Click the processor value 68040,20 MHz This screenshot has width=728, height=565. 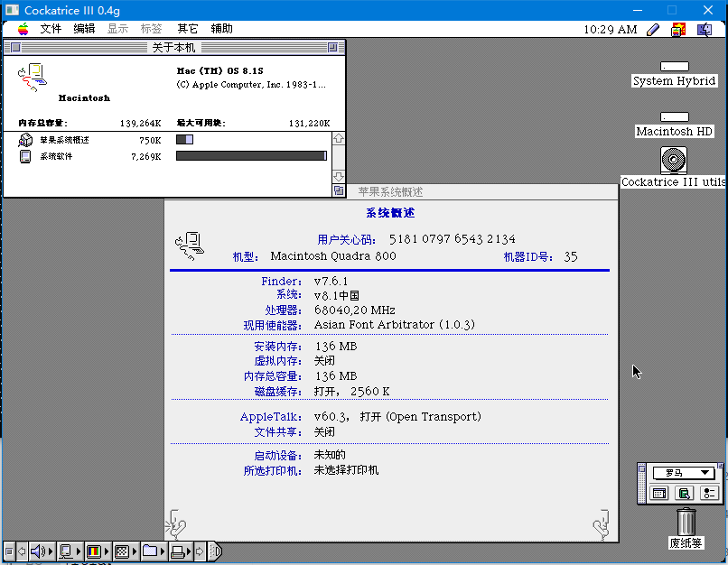pyautogui.click(x=355, y=310)
